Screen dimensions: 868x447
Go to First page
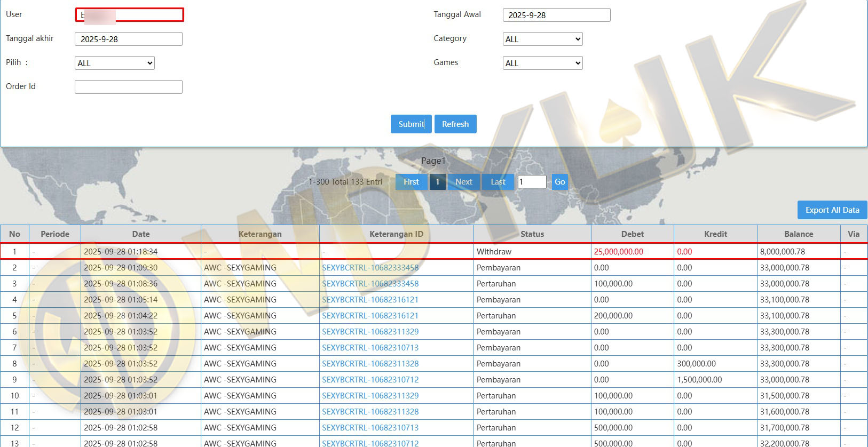[x=411, y=182]
